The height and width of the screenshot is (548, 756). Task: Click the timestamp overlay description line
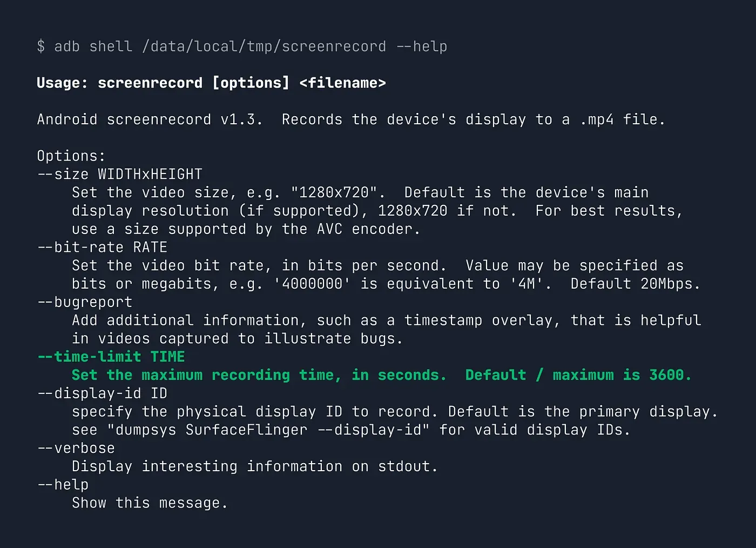pos(386,320)
